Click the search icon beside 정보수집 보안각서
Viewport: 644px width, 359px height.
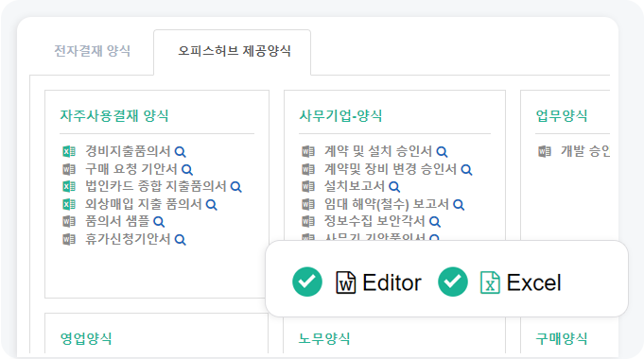coord(435,222)
